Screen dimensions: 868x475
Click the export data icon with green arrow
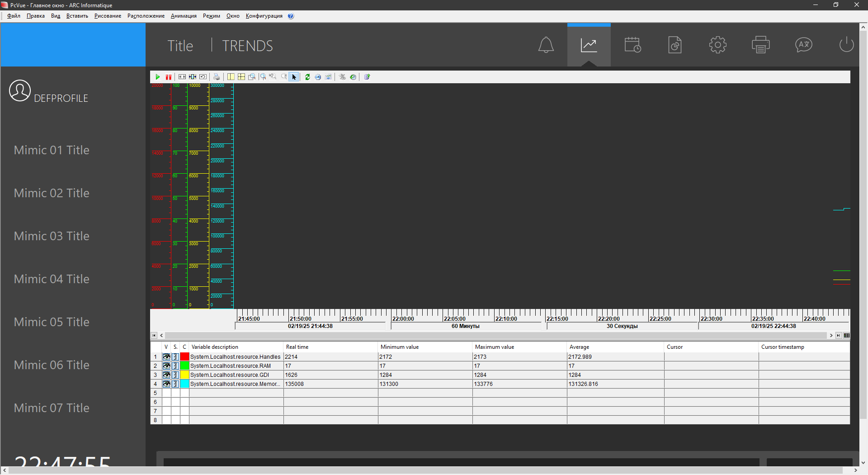pyautogui.click(x=367, y=77)
